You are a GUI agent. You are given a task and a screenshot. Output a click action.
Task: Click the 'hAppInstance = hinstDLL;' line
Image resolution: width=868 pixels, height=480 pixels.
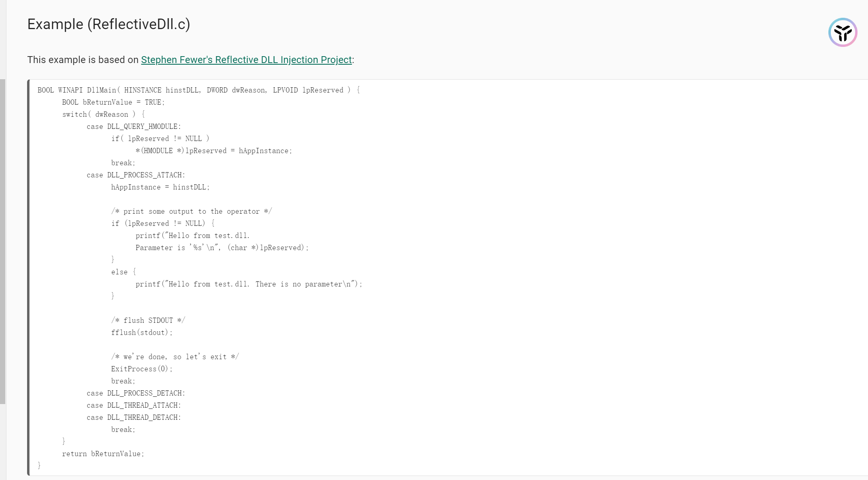tap(160, 187)
